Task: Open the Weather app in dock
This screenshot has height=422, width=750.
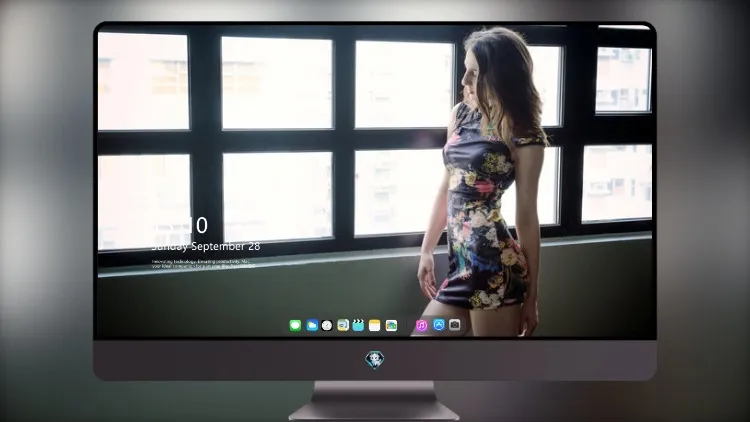Action: click(312, 325)
